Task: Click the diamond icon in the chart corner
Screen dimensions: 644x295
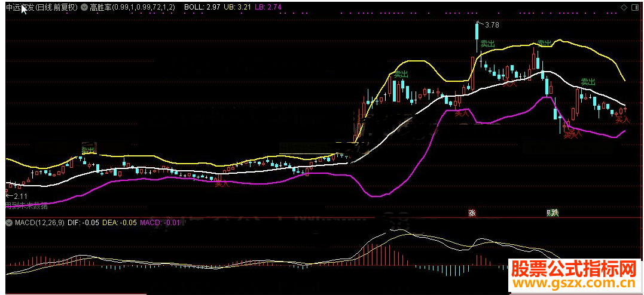Action: coord(624,7)
